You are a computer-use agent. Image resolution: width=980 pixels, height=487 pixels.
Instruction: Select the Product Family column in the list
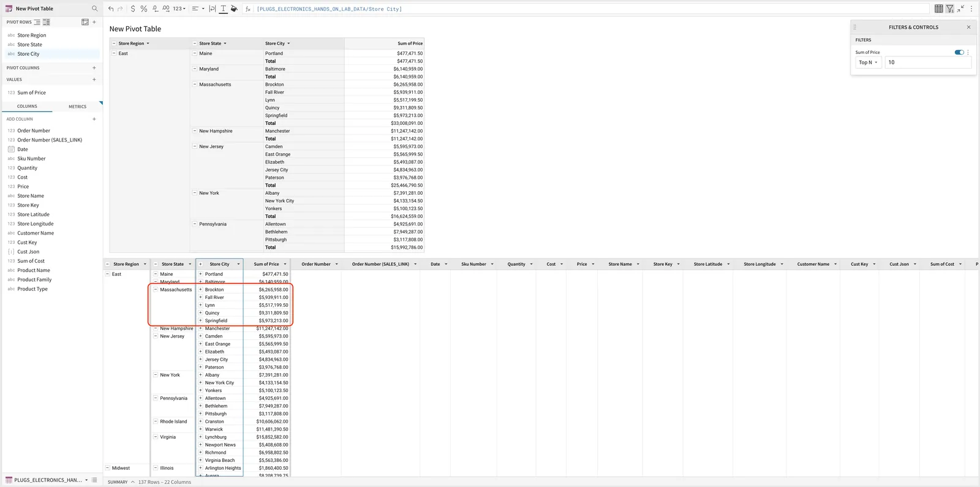[34, 279]
